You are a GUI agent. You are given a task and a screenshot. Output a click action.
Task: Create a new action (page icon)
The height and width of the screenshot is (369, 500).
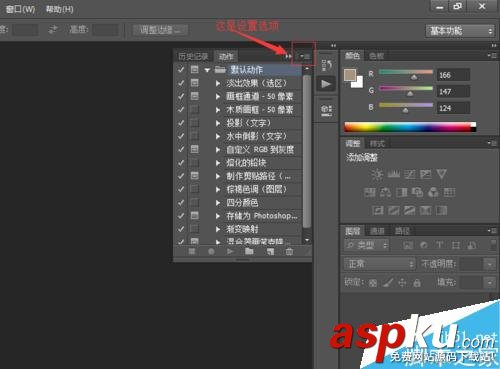click(270, 252)
